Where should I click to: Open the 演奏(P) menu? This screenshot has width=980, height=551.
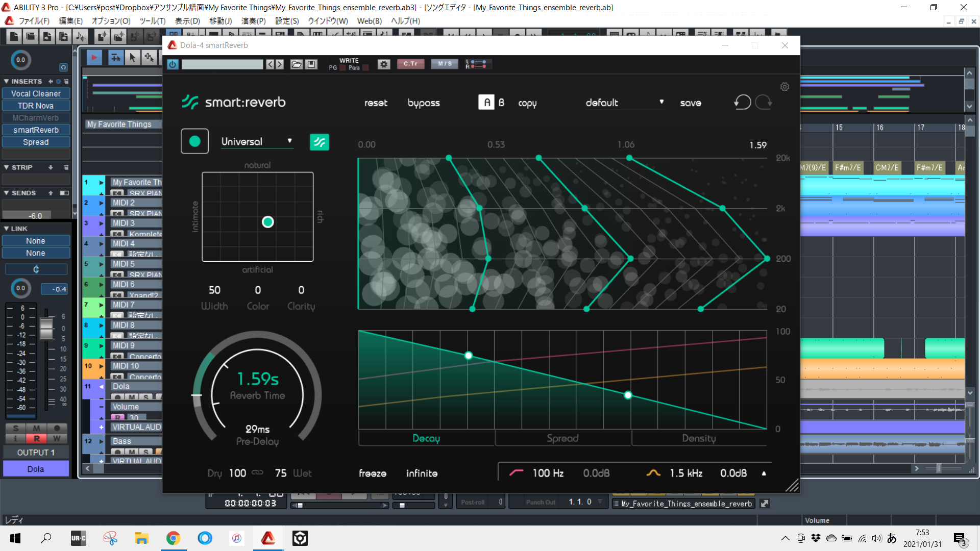254,21
